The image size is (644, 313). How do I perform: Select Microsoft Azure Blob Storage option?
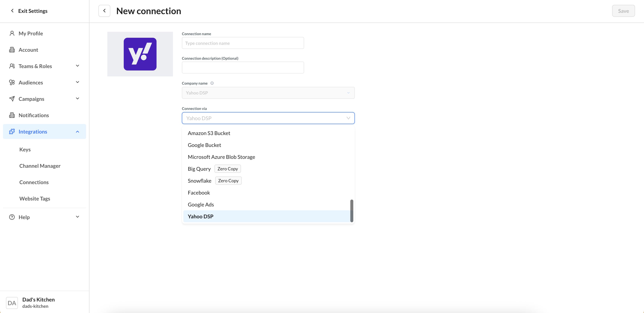coord(221,157)
